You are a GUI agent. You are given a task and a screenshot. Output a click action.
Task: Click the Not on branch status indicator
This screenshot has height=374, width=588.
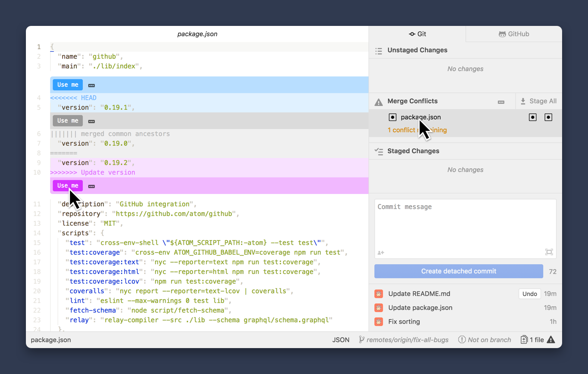coord(484,340)
